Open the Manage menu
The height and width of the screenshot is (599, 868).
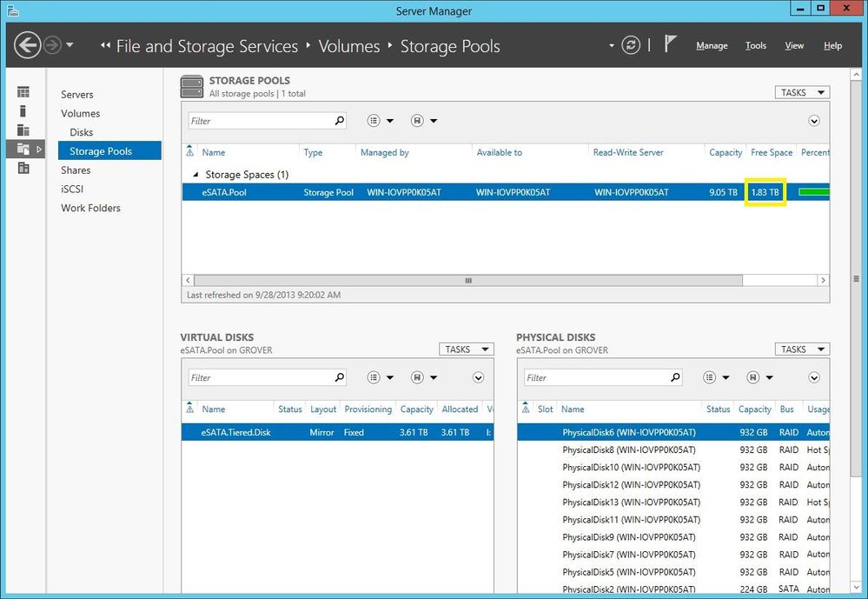point(712,45)
